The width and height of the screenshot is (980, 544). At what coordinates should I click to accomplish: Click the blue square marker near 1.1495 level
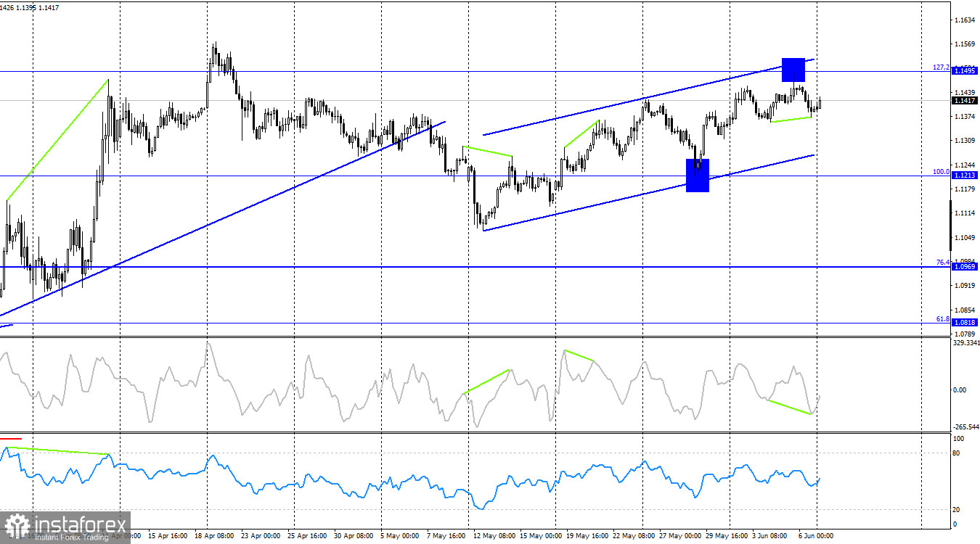[x=793, y=70]
